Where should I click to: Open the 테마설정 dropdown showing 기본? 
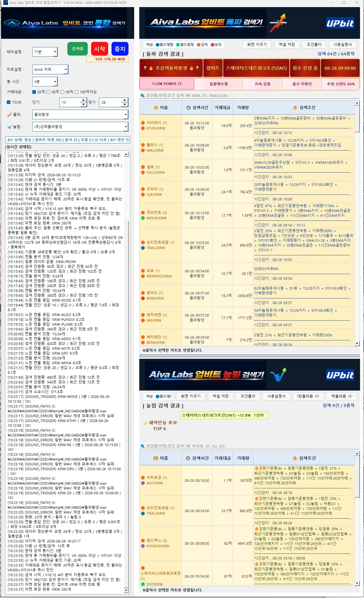(45, 52)
